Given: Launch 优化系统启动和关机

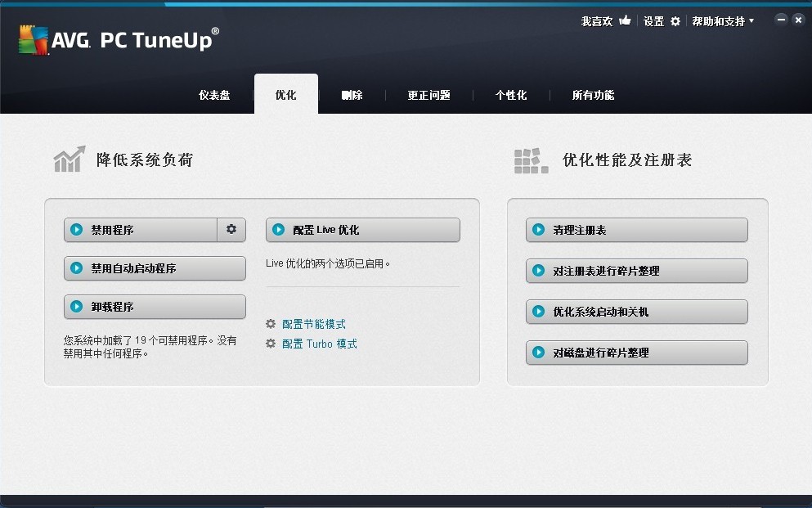Looking at the screenshot, I should coord(637,311).
